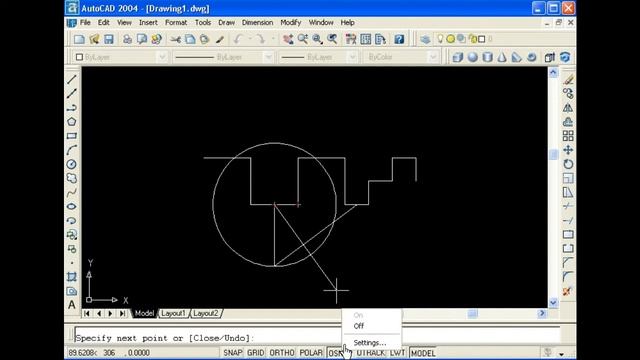Image resolution: width=640 pixels, height=360 pixels.
Task: Select the Array tool
Action: tap(568, 136)
